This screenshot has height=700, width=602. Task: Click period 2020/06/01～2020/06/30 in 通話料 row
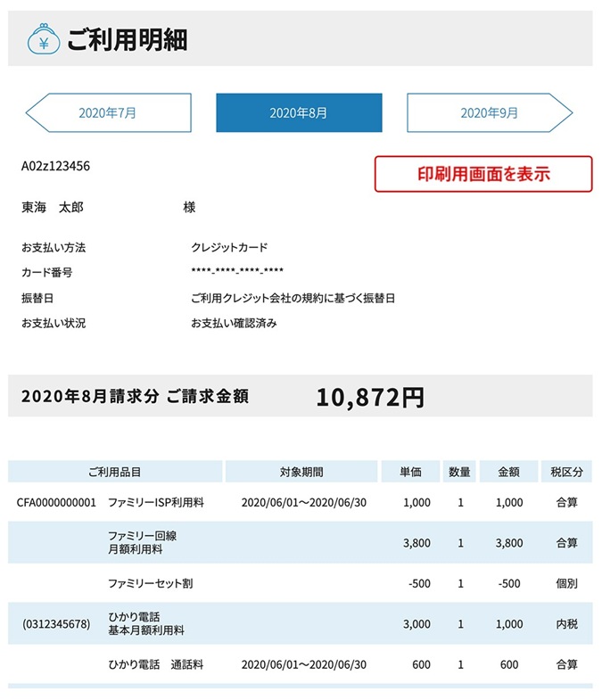304,664
